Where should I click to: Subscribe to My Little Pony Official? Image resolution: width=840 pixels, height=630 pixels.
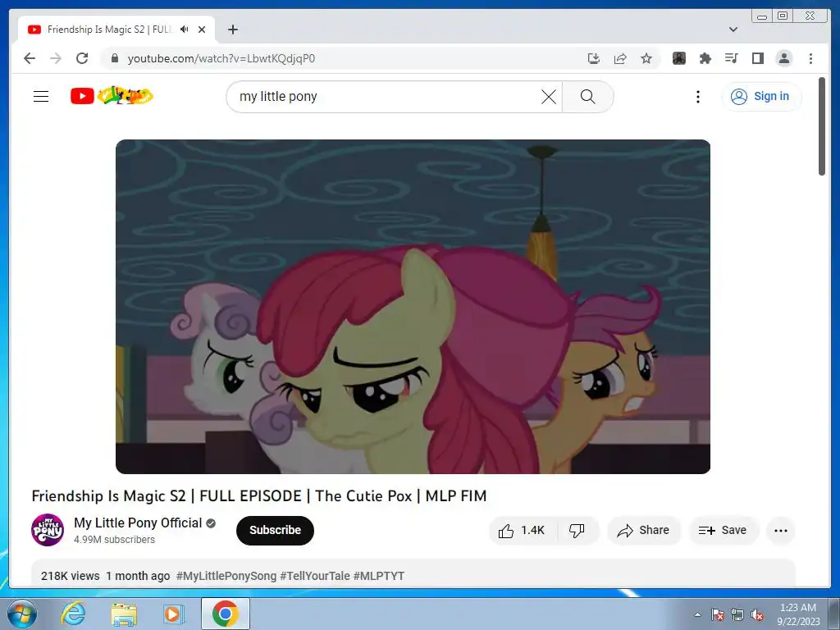pyautogui.click(x=275, y=531)
